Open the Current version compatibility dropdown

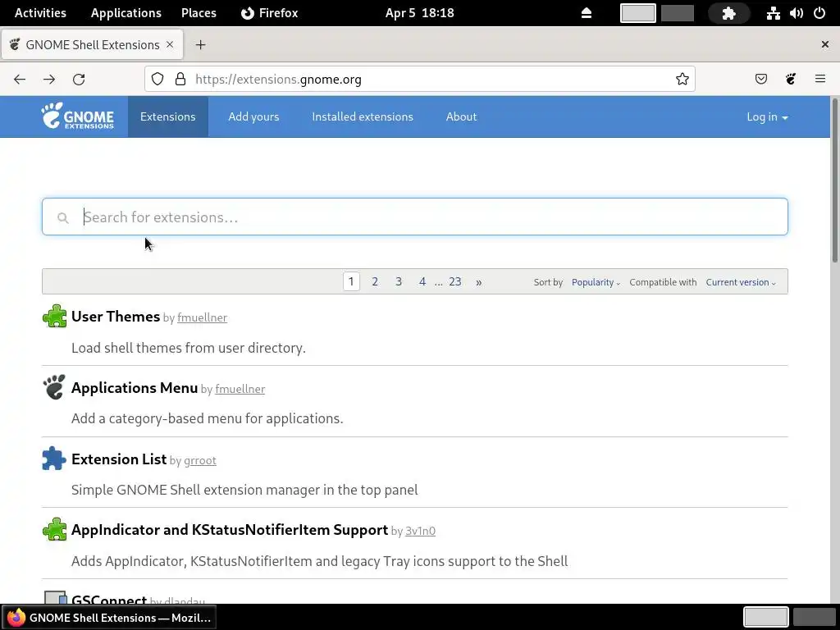coord(741,282)
